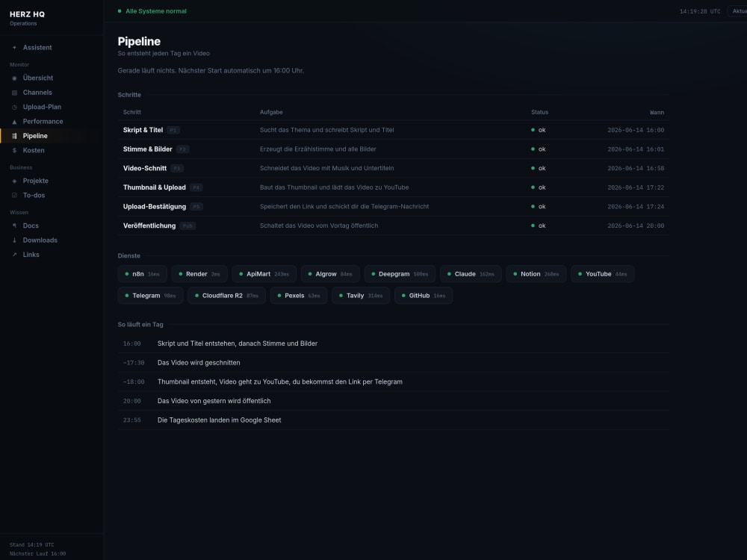747x560 pixels.
Task: Click the 'Alle Systeme normal' status
Action: [x=152, y=11]
